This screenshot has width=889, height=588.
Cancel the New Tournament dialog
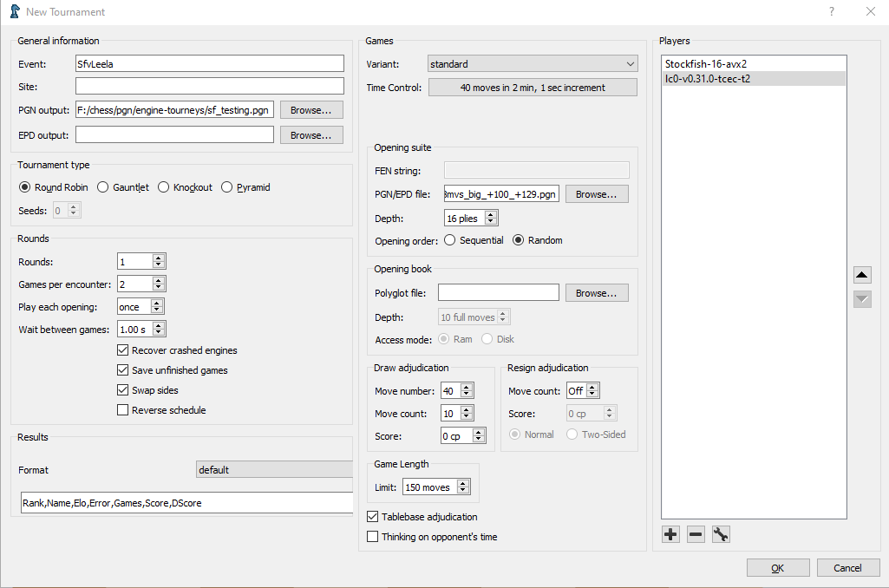(848, 567)
